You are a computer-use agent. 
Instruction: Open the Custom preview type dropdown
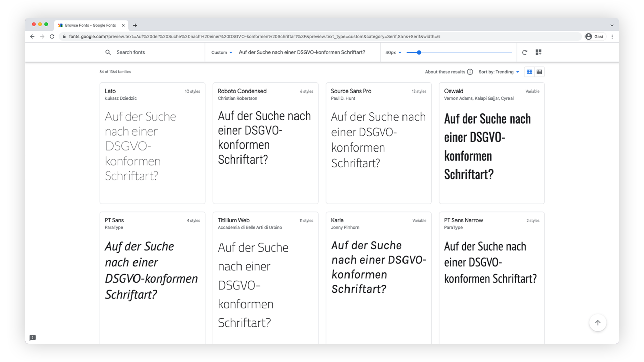[222, 52]
